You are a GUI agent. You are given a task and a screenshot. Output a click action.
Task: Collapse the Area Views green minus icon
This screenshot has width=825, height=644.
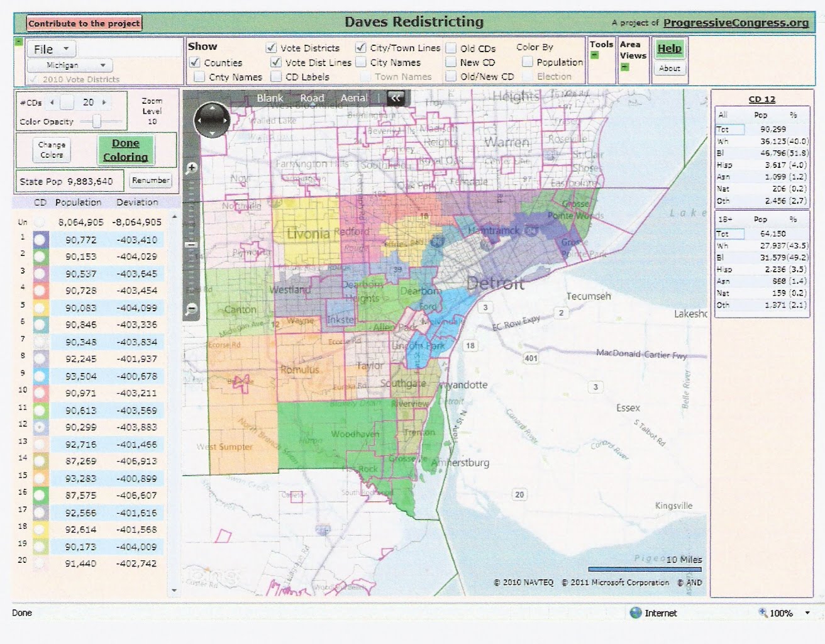pos(624,67)
